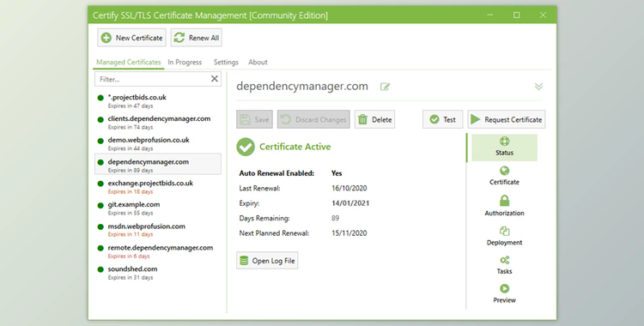Open the In Progress tab
Screen dimensions: 644x326
185,62
